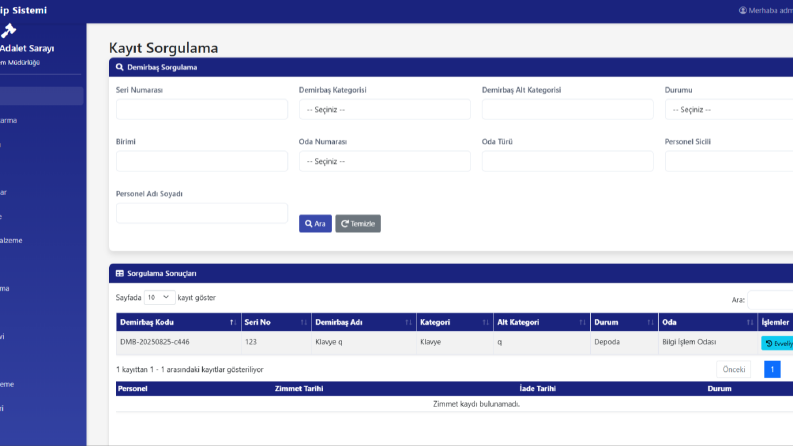Focus the Personel Adı Soyadı input
Viewport: 793px width, 446px height.
(x=202, y=213)
